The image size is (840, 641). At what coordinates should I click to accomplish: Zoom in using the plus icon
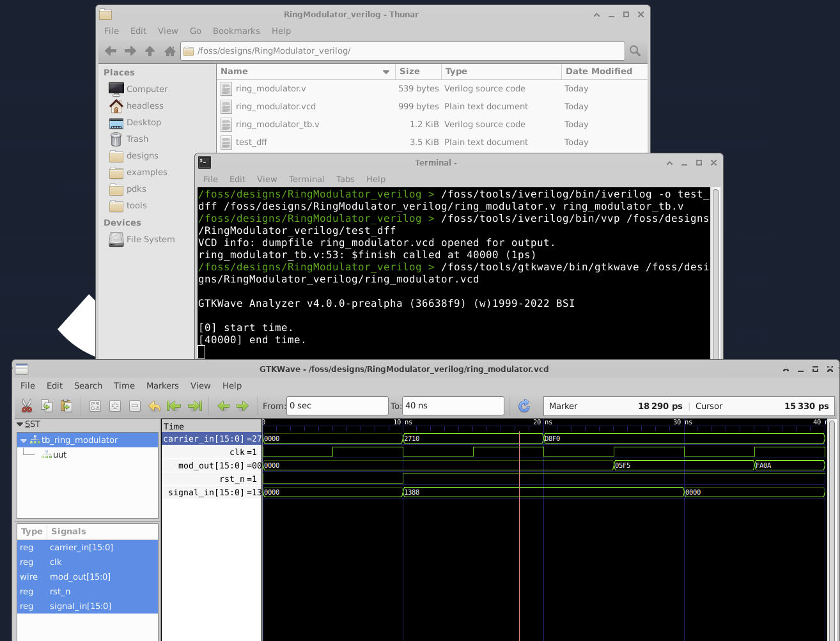click(115, 406)
